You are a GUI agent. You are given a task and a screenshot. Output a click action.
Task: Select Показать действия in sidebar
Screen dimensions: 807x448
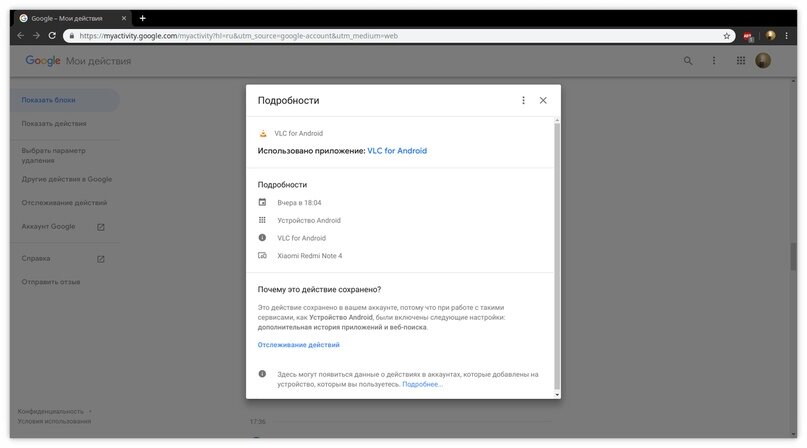tap(54, 124)
